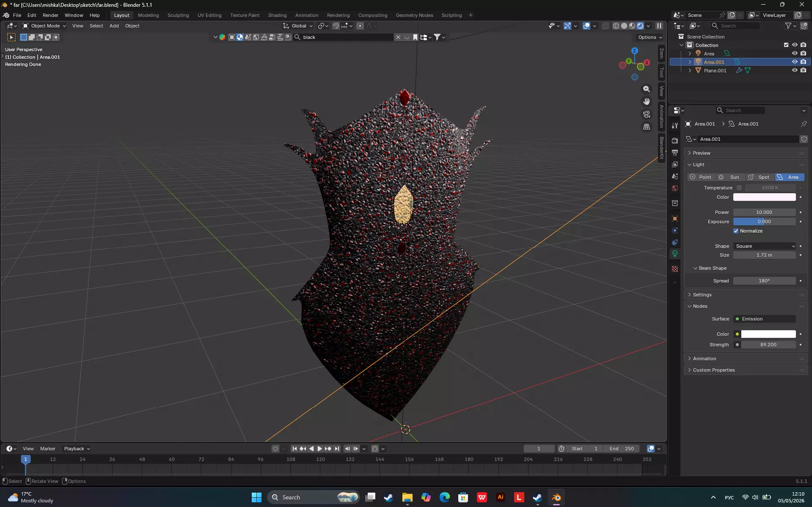Open Blender from the taskbar
The width and height of the screenshot is (812, 507).
tap(556, 497)
